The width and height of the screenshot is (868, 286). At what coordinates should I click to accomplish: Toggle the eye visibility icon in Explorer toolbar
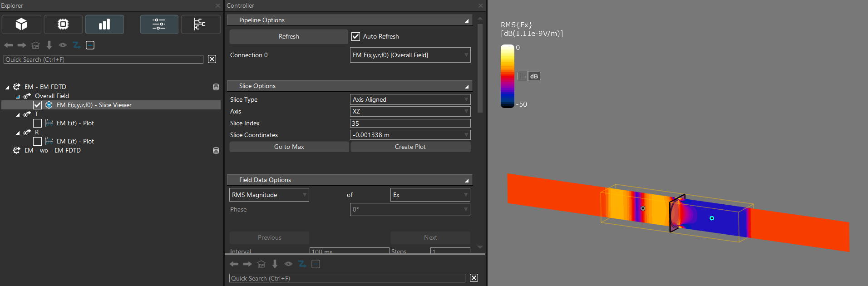[x=63, y=45]
